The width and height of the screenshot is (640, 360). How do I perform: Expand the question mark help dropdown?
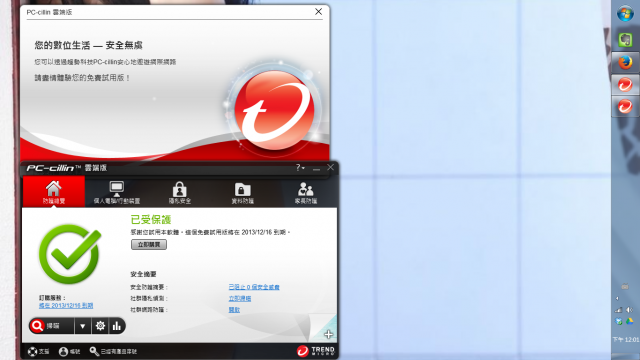tap(300, 168)
